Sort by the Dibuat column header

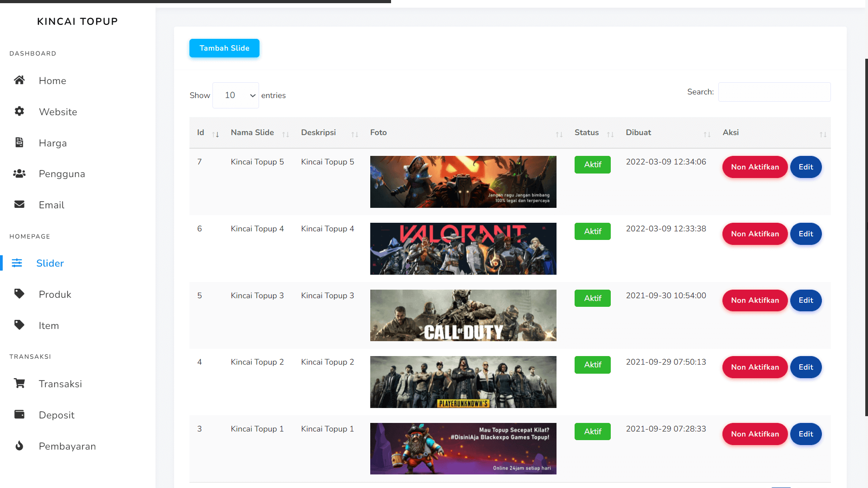(638, 133)
